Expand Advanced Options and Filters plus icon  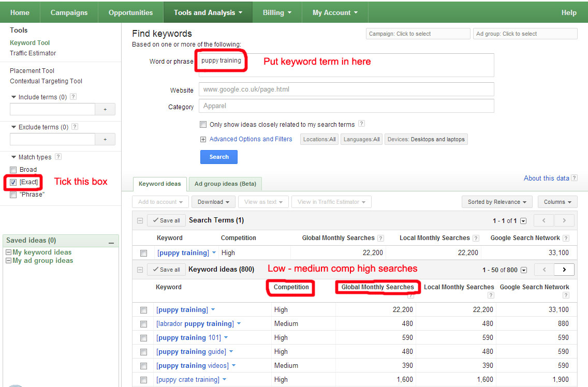click(x=203, y=140)
